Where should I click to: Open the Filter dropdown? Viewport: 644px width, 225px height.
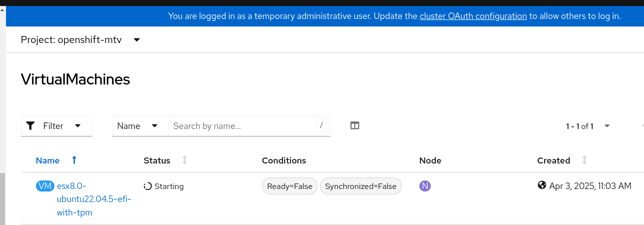click(56, 126)
